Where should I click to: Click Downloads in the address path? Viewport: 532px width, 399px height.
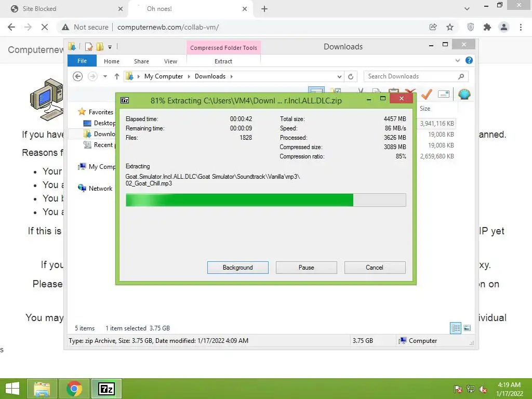point(210,76)
